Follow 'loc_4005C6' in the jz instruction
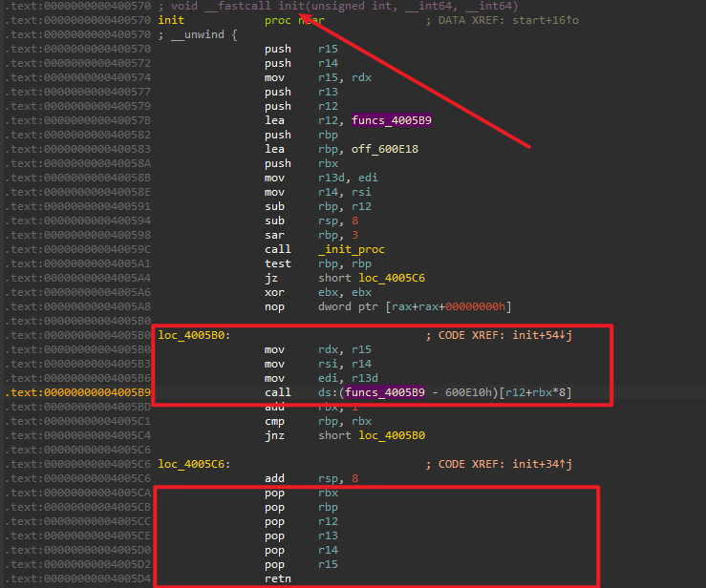Image resolution: width=706 pixels, height=588 pixels. [x=392, y=278]
